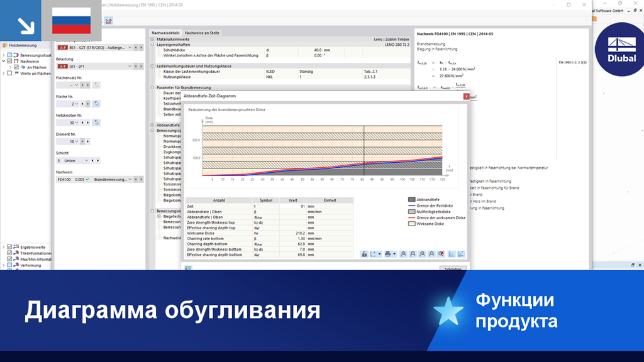The height and width of the screenshot is (362, 644).
Task: Click the printer icon in diagram toolbar
Action: (x=387, y=254)
